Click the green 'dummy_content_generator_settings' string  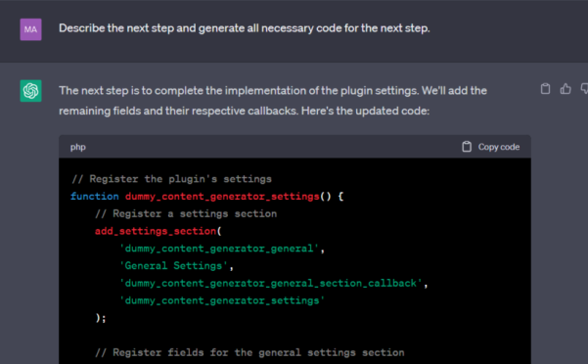(x=222, y=300)
